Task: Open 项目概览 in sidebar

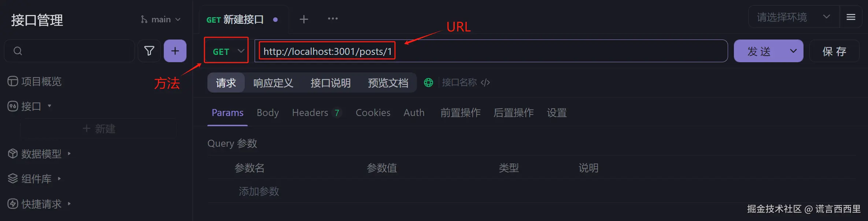Action: 34,81
